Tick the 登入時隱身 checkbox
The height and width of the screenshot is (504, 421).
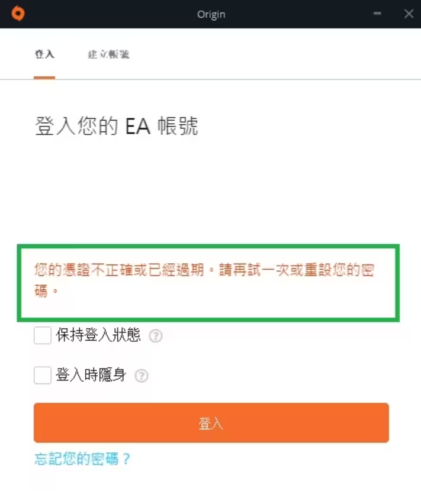[43, 375]
